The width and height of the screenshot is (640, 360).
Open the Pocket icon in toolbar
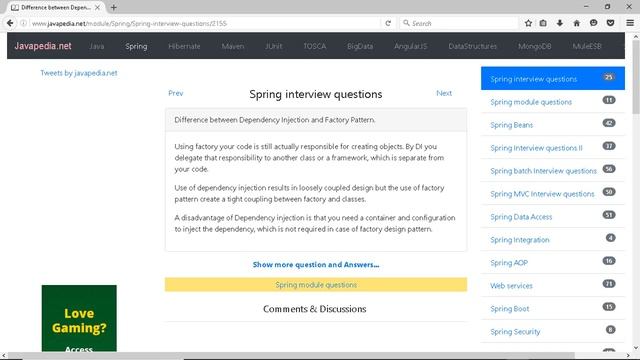pyautogui.click(x=610, y=23)
